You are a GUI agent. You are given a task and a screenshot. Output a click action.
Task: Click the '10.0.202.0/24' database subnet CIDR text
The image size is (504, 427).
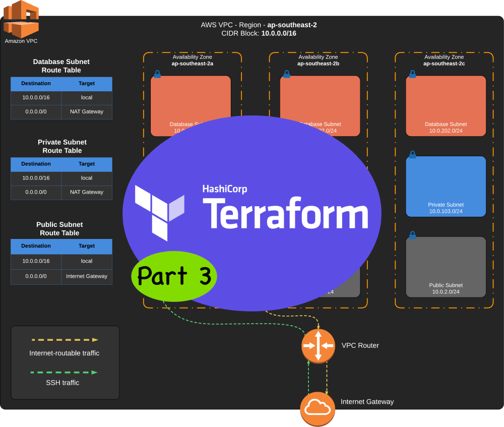446,131
